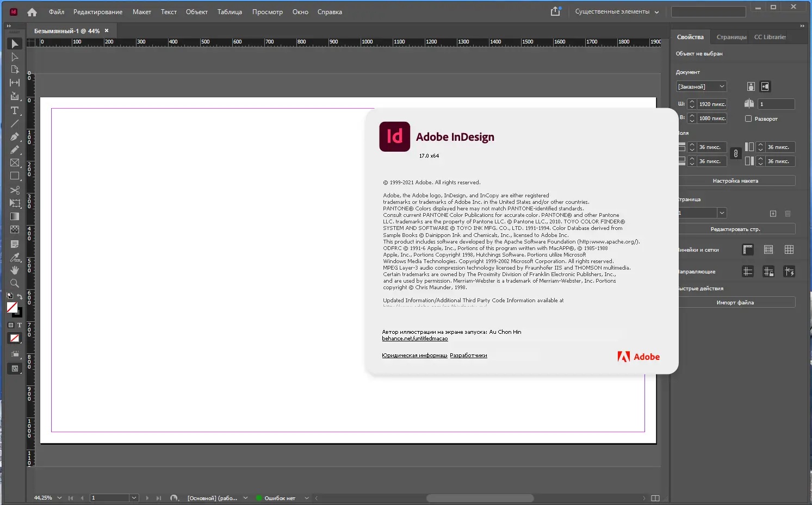Switch to the Страницы tab
Viewport: 812px width, 505px height.
click(731, 37)
